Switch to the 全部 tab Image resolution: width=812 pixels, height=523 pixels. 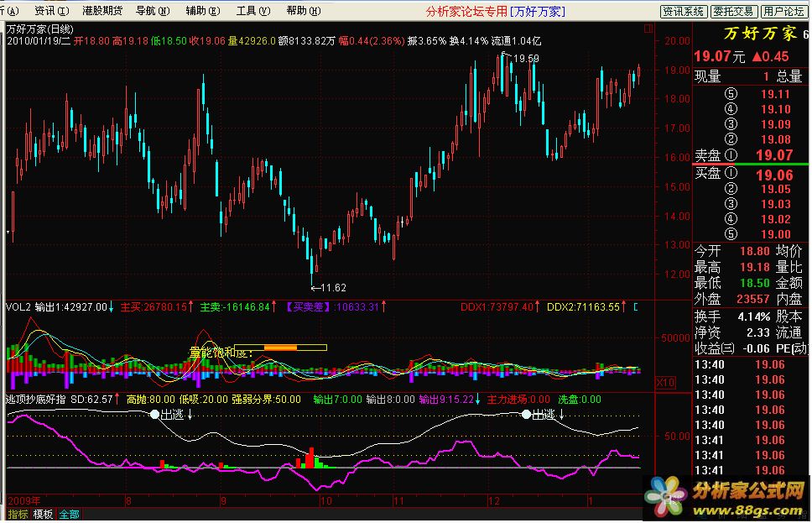[69, 515]
